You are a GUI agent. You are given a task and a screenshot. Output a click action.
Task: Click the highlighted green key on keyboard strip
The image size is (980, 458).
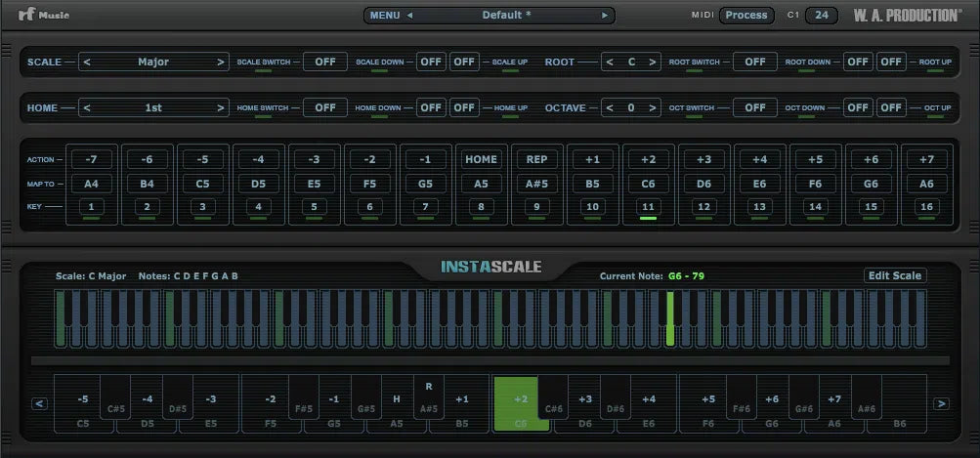pyautogui.click(x=670, y=319)
